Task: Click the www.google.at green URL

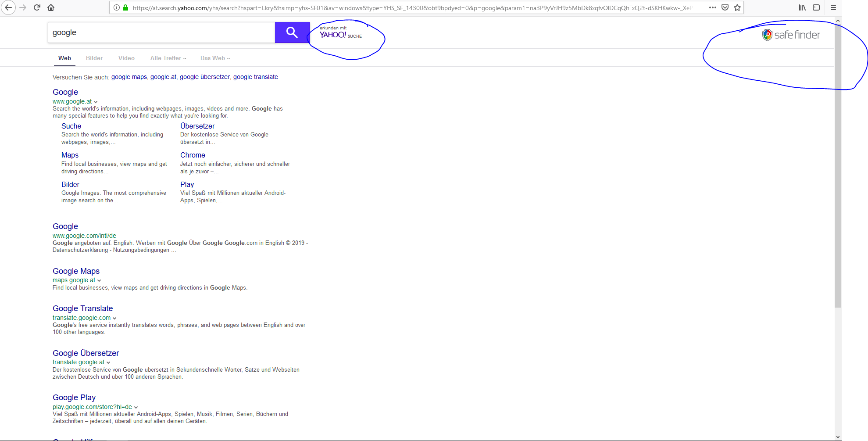Action: [x=72, y=101]
